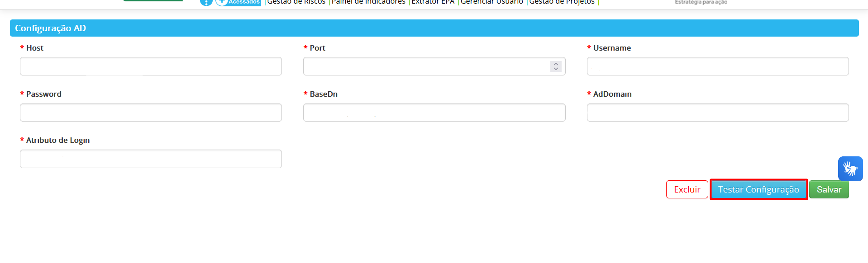
Task: Focus the BaseDn input field
Action: coord(434,113)
